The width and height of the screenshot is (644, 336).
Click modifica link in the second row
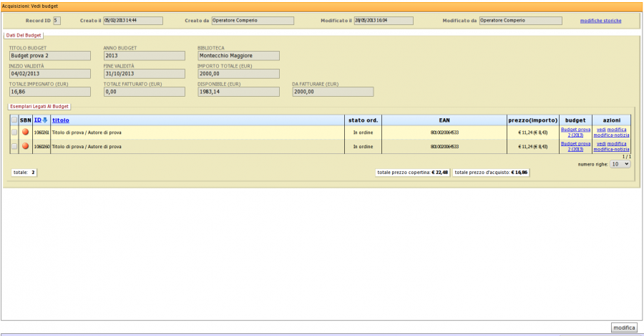click(617, 143)
